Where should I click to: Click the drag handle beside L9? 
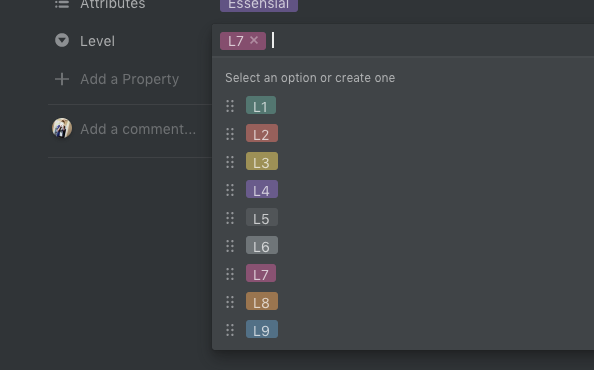[x=230, y=330]
